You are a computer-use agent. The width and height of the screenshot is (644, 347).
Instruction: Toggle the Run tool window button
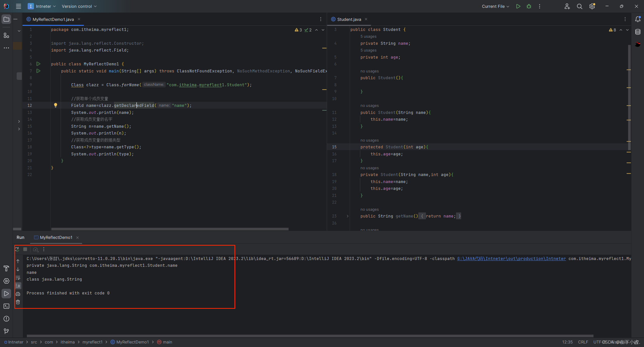click(6, 293)
